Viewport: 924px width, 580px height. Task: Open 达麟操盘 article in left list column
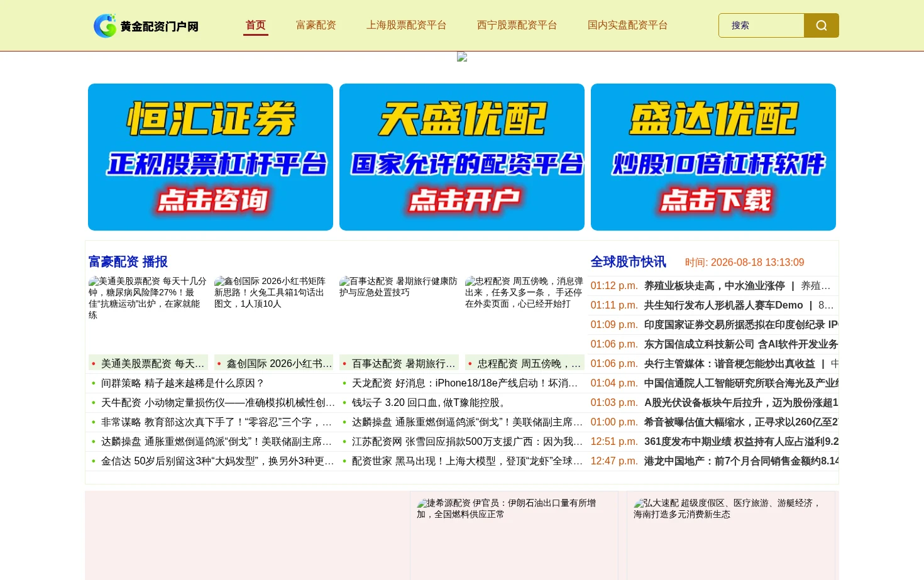217,441
